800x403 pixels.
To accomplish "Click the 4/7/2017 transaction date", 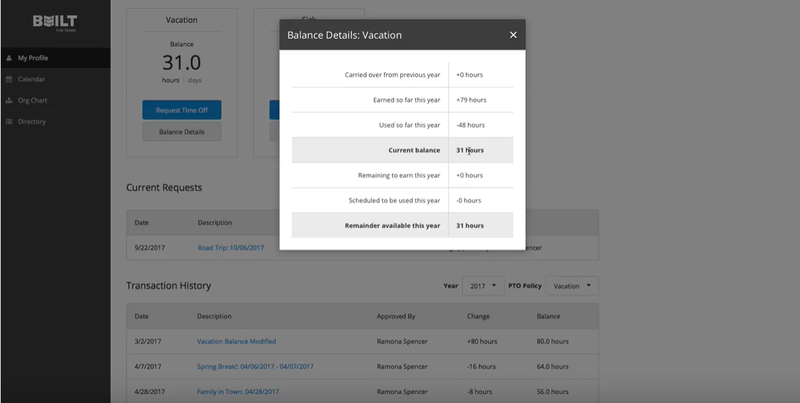I will tap(148, 366).
